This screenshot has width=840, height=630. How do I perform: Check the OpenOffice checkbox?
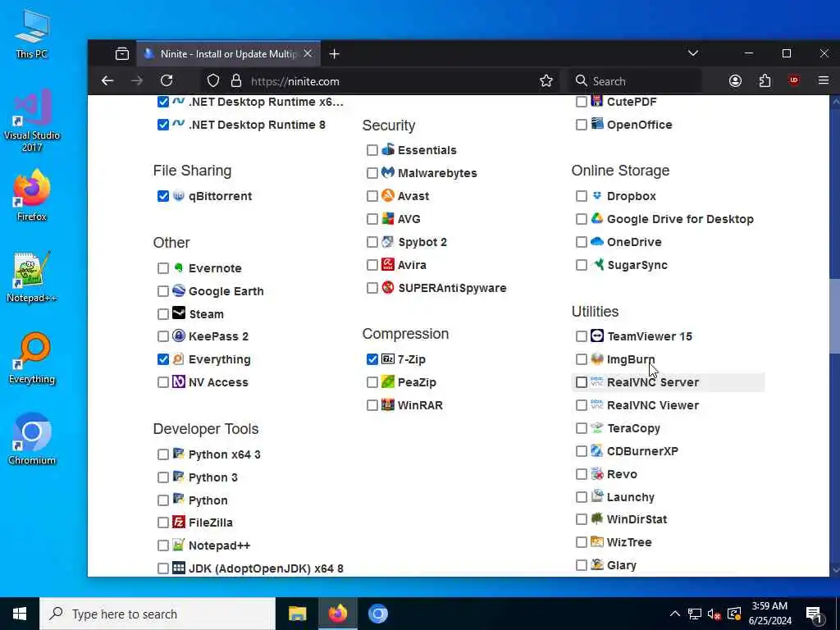tap(582, 125)
